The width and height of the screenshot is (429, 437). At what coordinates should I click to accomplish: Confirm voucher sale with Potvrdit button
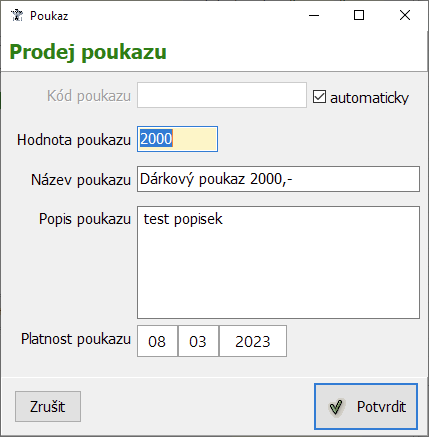pyautogui.click(x=366, y=407)
